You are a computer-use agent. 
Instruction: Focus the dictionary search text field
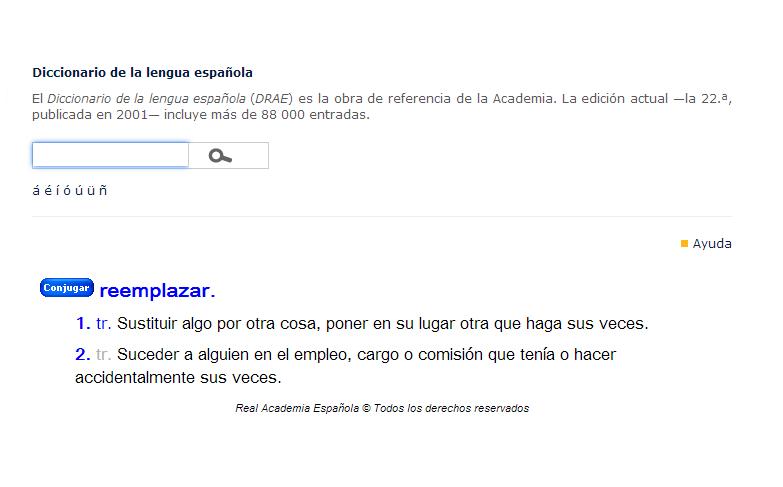[110, 155]
